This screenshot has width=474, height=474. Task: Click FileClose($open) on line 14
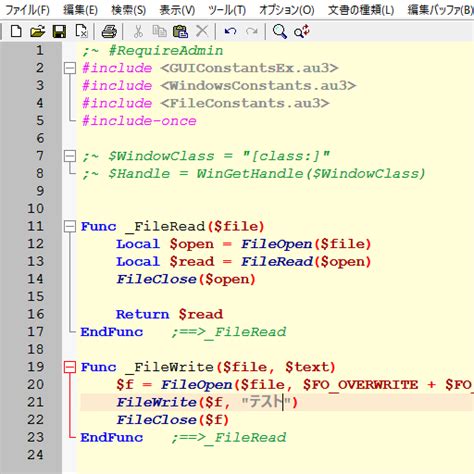click(x=186, y=279)
